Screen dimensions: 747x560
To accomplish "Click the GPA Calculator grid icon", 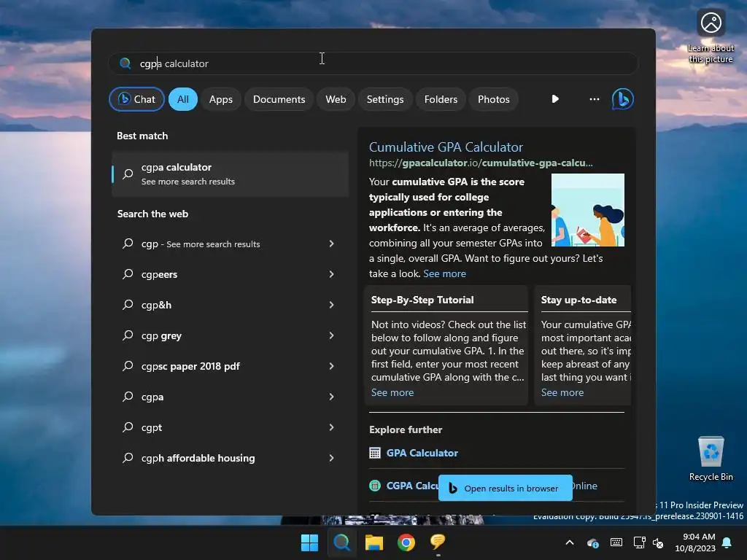I will (375, 453).
